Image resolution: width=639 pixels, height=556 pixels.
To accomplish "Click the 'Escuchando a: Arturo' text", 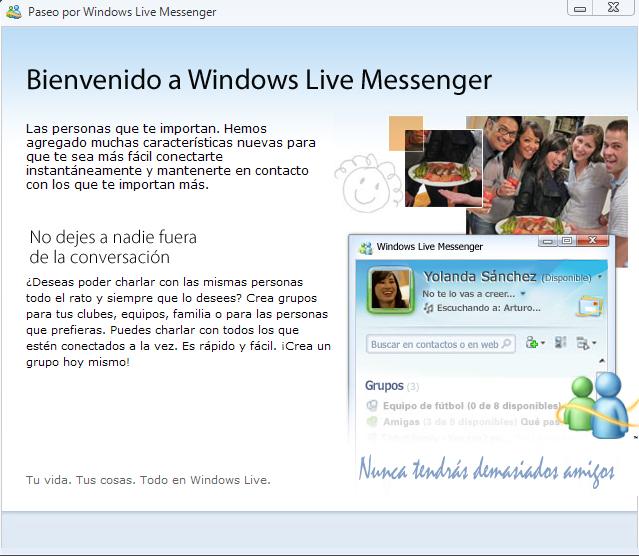I will click(x=478, y=307).
